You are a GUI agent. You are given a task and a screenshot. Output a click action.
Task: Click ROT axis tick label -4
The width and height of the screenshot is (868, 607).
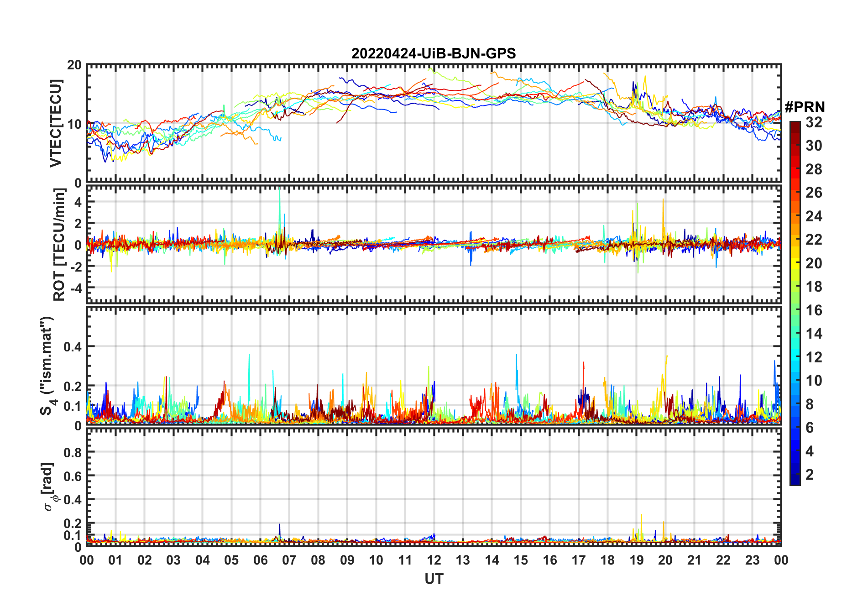[76, 288]
